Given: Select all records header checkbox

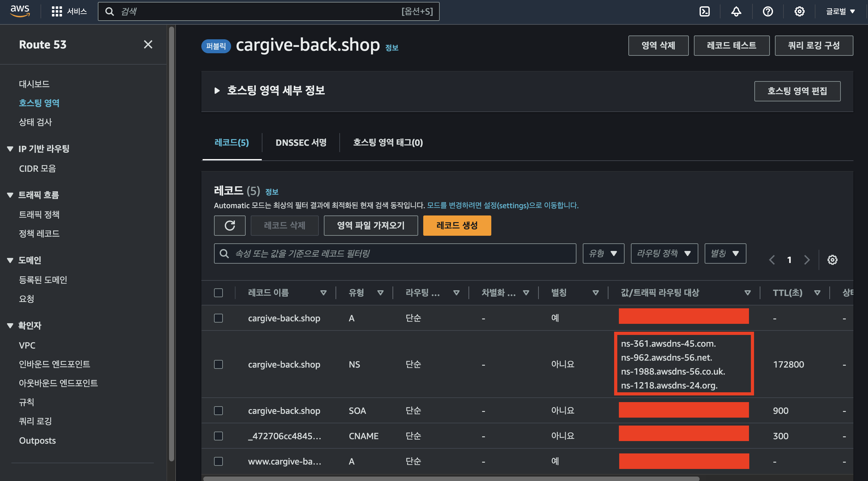Looking at the screenshot, I should 218,292.
